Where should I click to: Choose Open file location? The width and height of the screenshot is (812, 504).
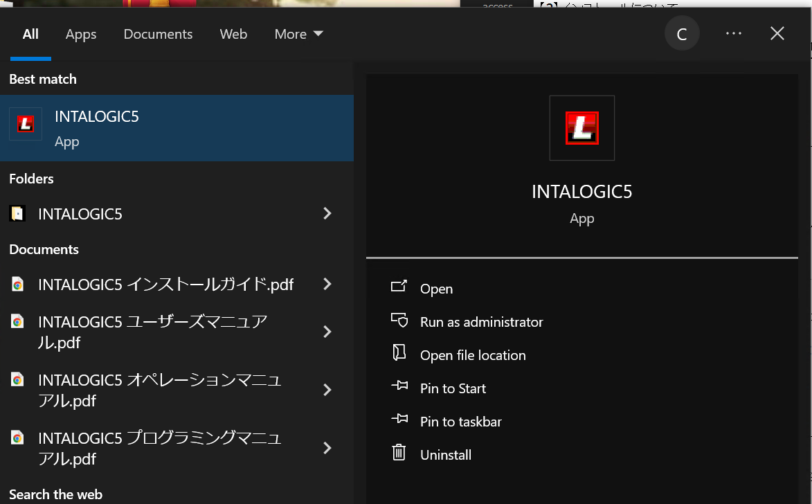[473, 355]
